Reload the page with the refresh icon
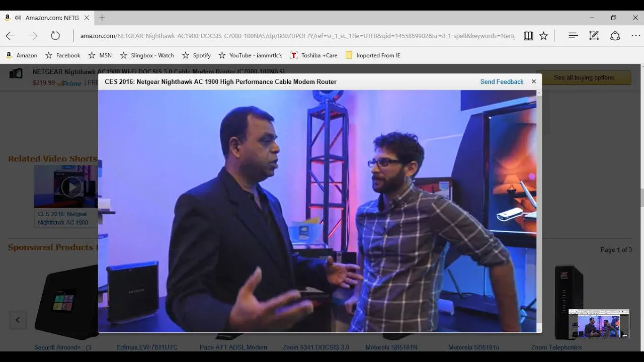This screenshot has height=362, width=644. [55, 36]
